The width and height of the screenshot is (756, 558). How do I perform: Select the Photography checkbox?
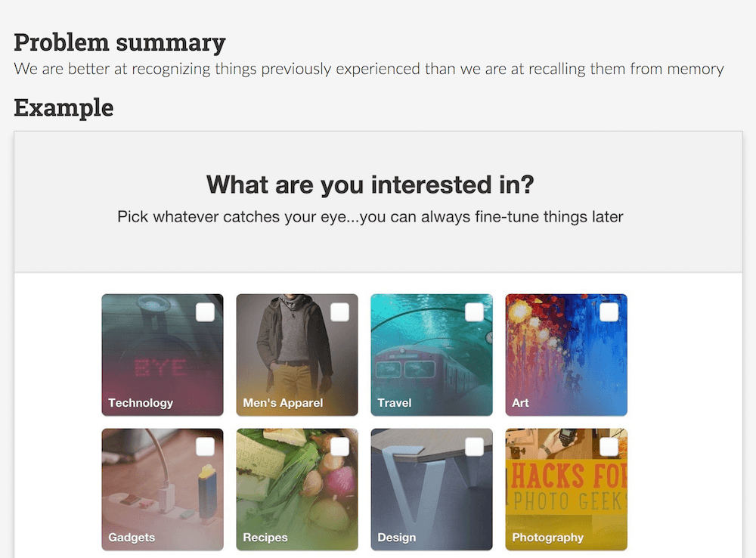pos(609,447)
